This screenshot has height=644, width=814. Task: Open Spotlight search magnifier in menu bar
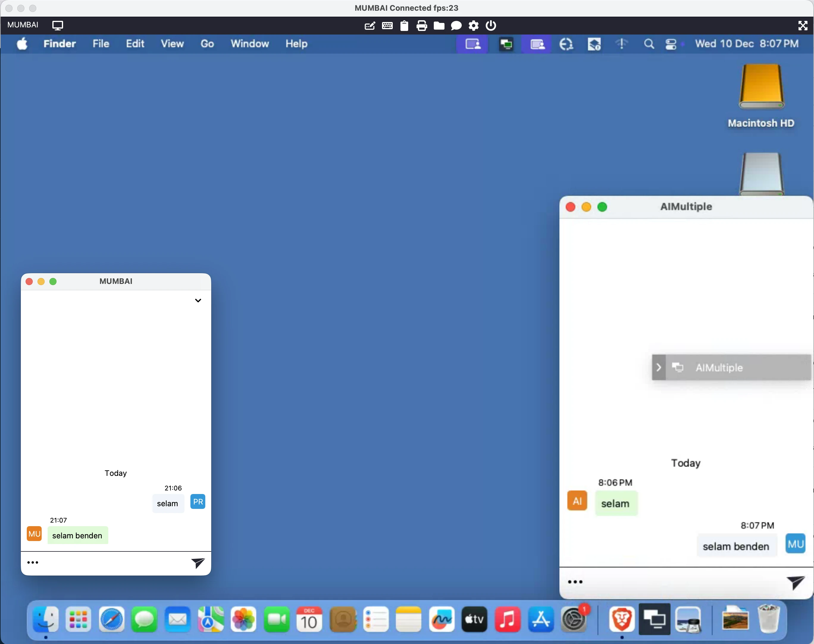coord(649,44)
